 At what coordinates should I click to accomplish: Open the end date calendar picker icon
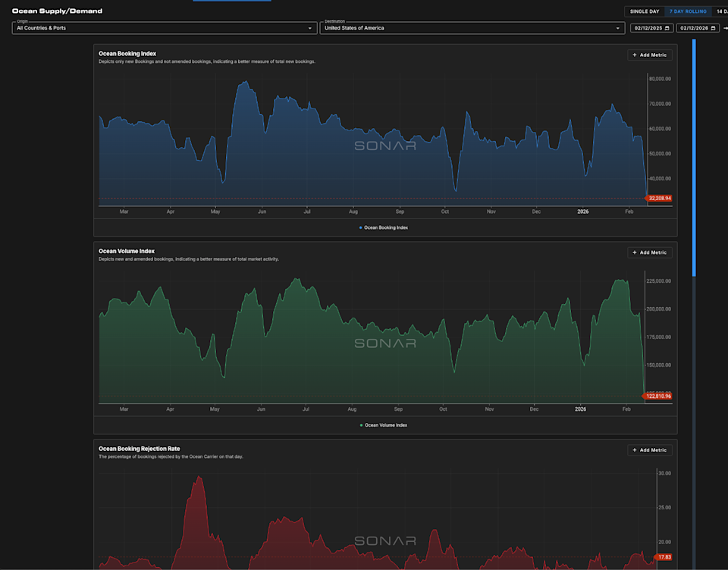[712, 27]
